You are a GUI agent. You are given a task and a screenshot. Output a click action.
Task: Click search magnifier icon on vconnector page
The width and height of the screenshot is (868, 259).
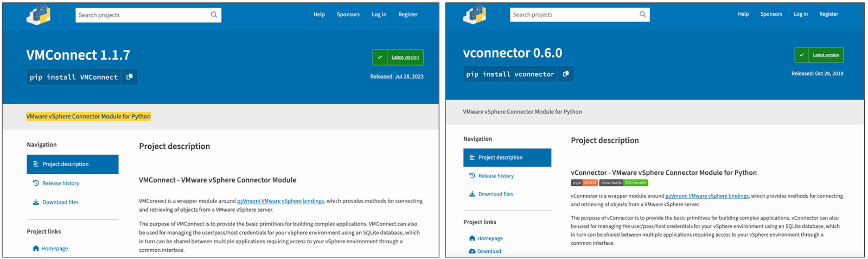(x=643, y=15)
